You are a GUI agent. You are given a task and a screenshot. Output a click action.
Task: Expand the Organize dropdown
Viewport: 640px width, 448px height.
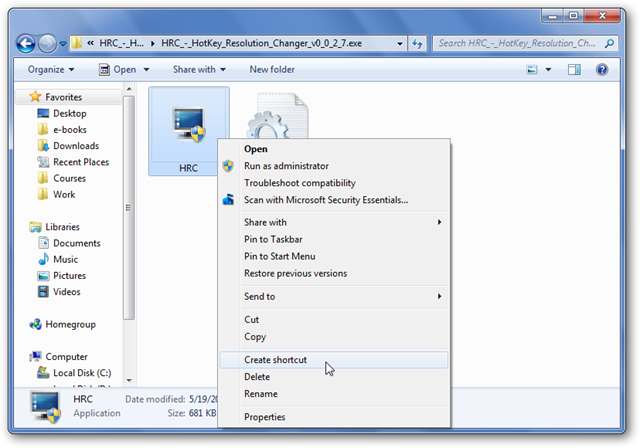(51, 69)
